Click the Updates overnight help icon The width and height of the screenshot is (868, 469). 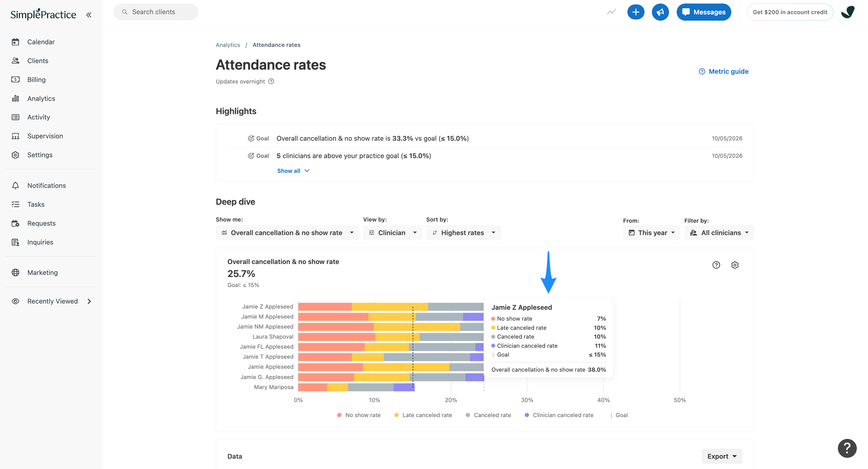point(271,81)
